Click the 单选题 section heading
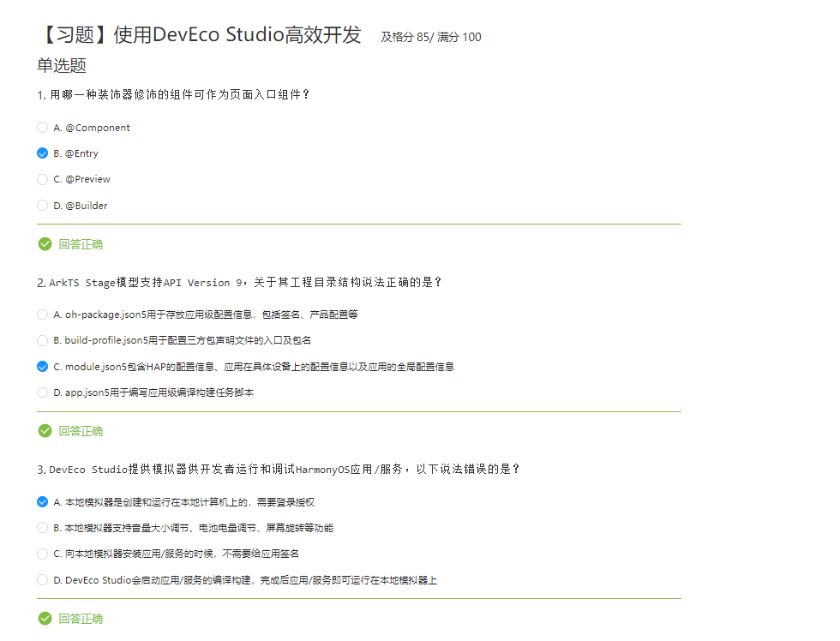The height and width of the screenshot is (641, 840). (x=62, y=65)
